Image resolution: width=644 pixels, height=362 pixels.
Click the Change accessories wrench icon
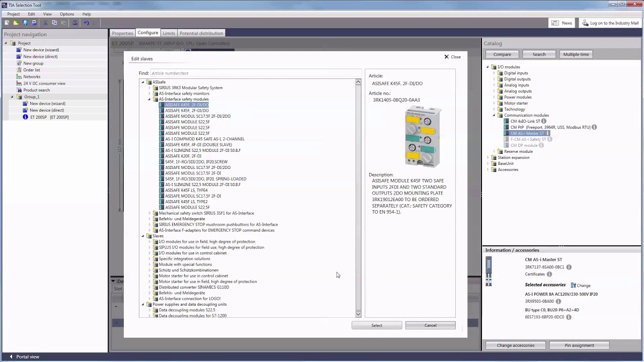(573, 285)
